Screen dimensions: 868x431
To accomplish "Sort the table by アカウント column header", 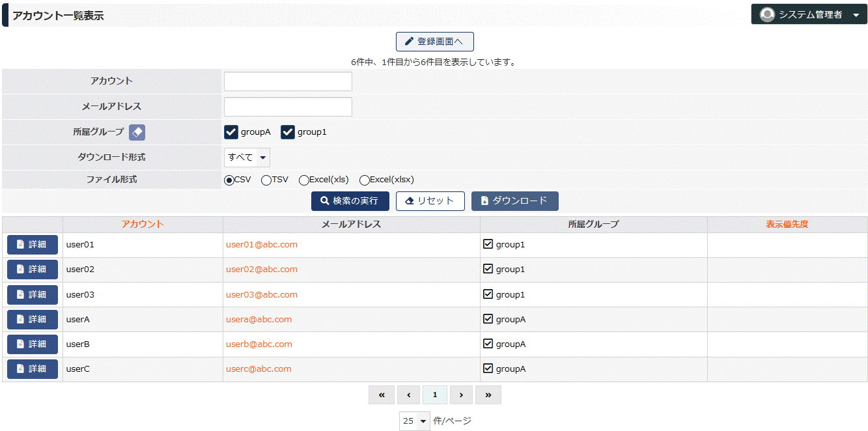I will (143, 224).
